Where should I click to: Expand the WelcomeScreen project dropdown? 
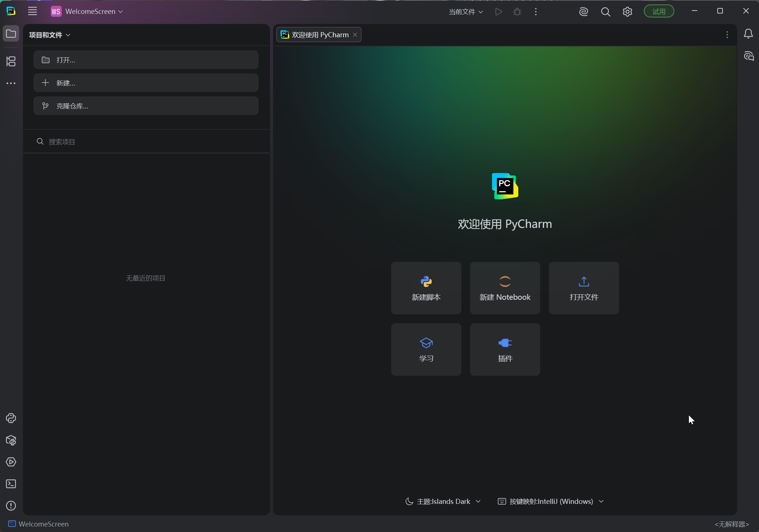[87, 11]
